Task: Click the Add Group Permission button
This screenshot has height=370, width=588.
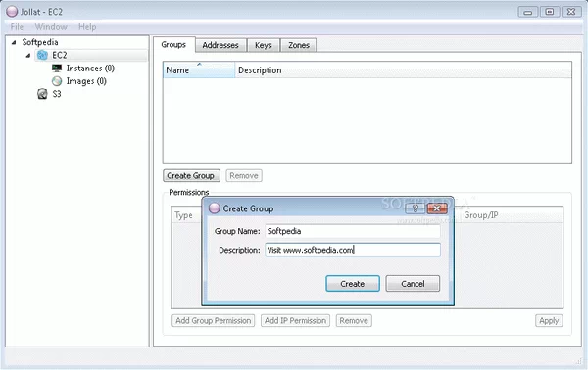Action: (x=213, y=320)
